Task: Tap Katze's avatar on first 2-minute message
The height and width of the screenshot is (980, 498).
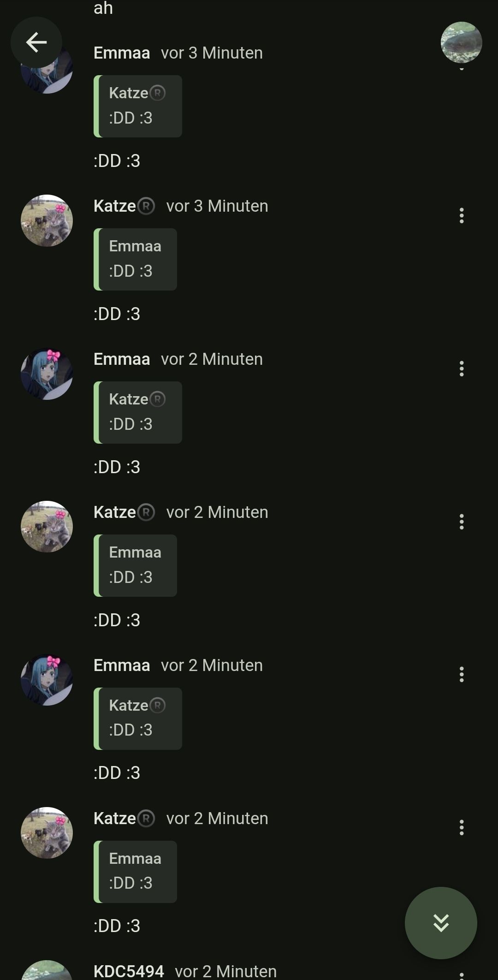Action: (x=47, y=527)
